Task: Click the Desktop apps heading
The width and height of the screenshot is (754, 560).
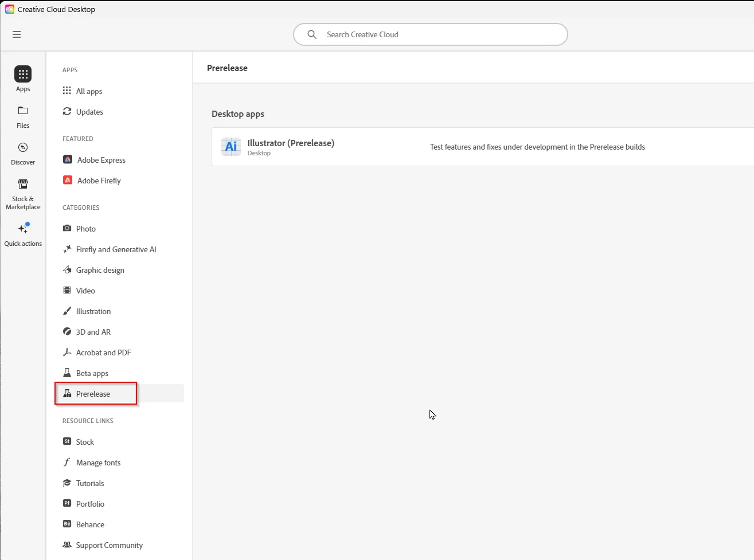Action: 238,113
